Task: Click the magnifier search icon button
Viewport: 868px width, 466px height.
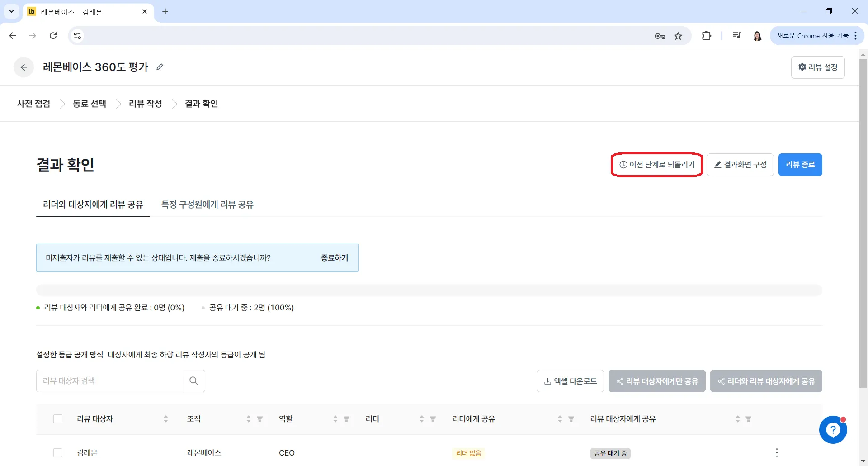Action: pyautogui.click(x=194, y=381)
